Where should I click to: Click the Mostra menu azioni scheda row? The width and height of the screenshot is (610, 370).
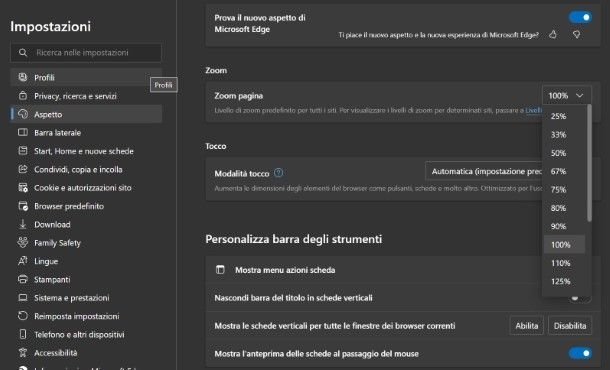[373, 270]
